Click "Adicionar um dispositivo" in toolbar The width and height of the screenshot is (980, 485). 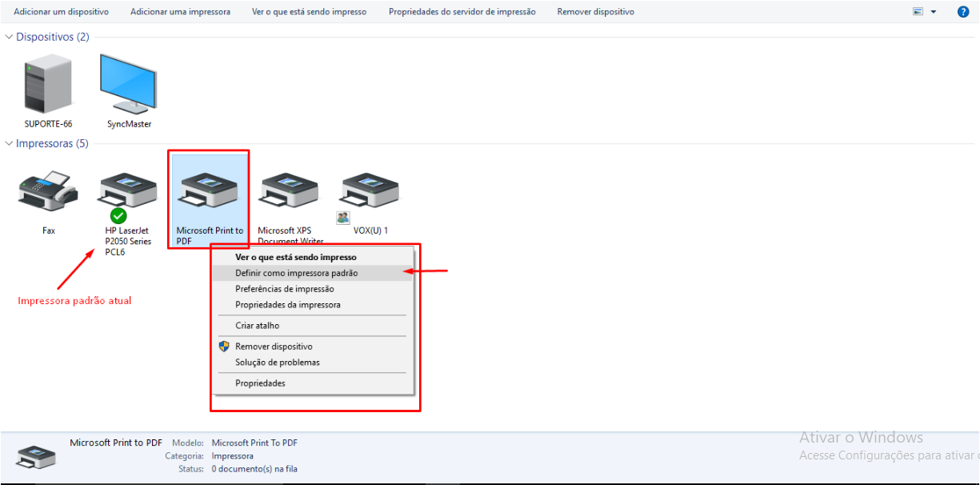coord(61,12)
